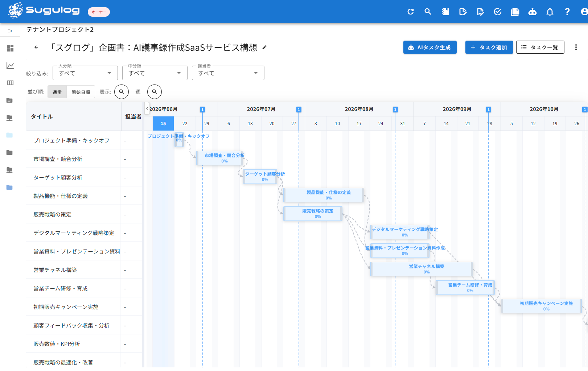Select the 通常 sort order toggle

57,92
